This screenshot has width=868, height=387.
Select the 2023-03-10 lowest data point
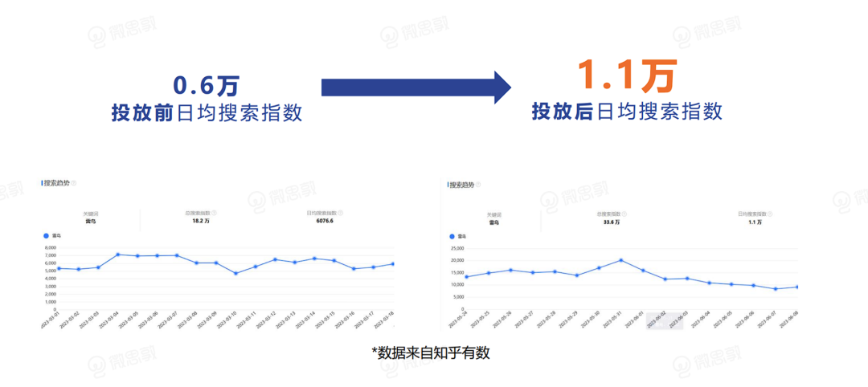235,274
